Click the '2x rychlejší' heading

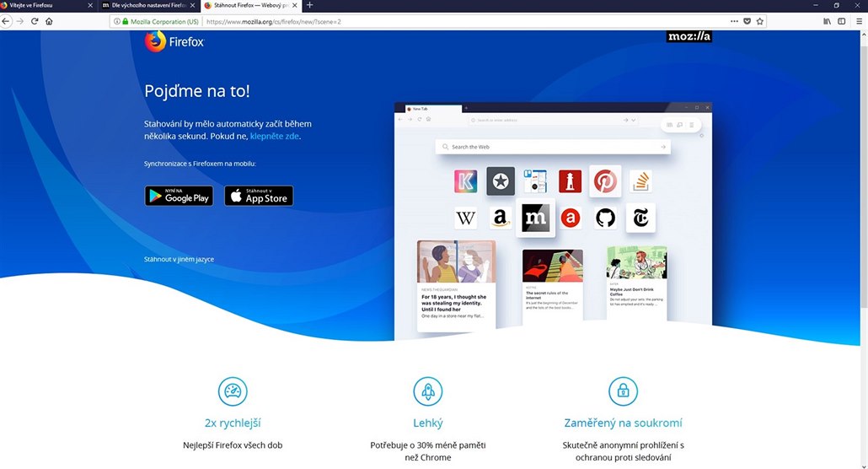233,423
